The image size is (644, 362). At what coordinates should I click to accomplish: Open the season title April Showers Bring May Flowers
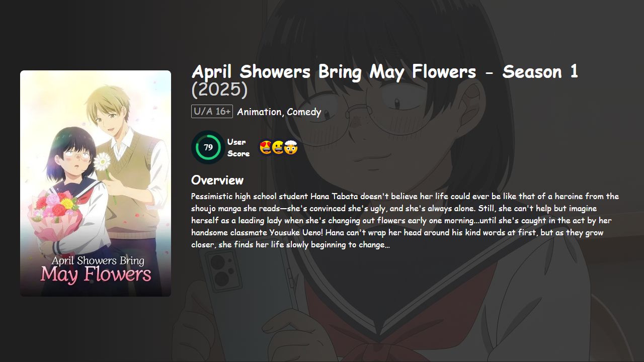[385, 71]
